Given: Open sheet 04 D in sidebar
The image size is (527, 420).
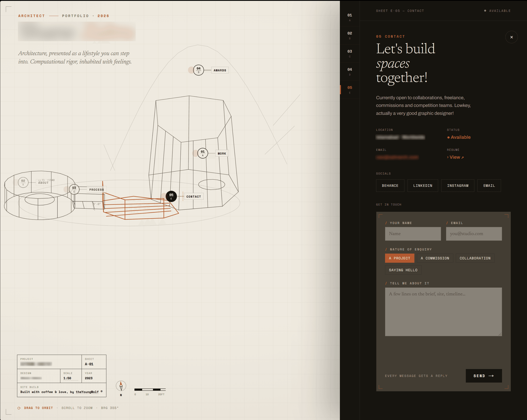Looking at the screenshot, I should 349,72.
